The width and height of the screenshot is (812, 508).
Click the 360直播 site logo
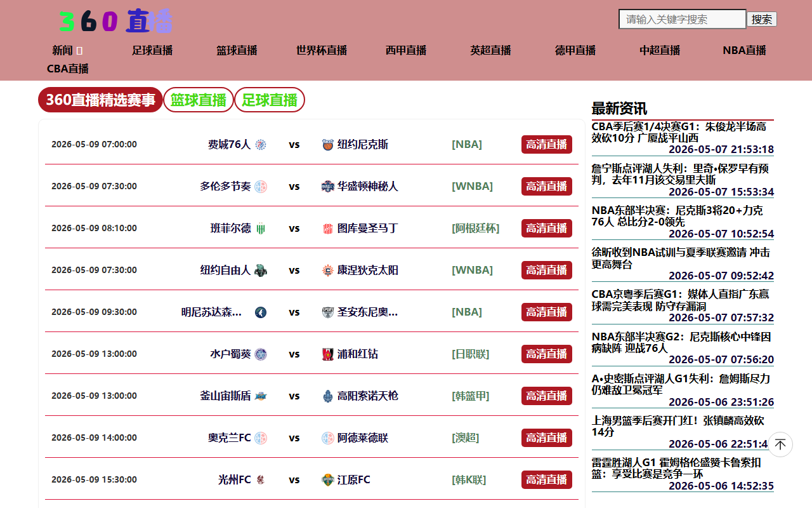click(115, 21)
